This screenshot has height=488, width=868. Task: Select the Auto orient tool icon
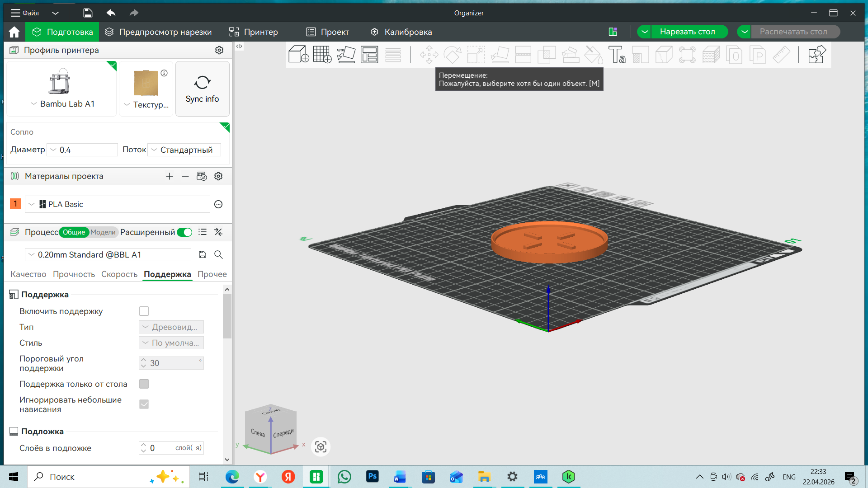(346, 55)
